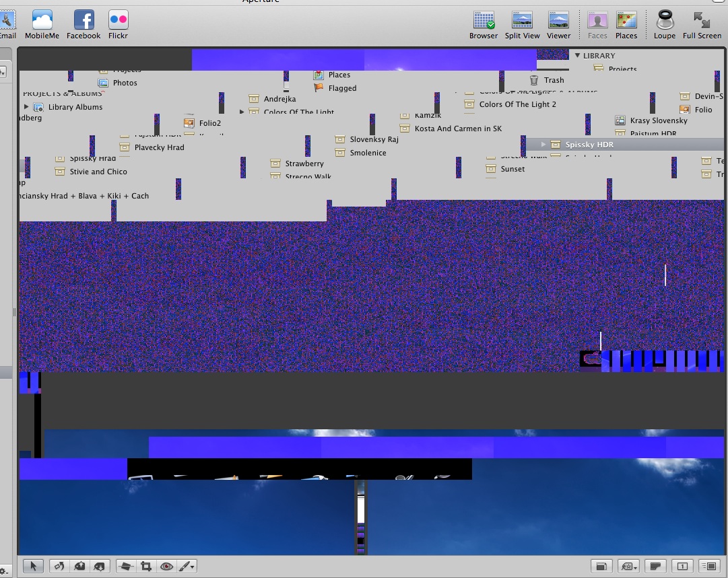728x578 pixels.
Task: Open the gear action menu
Action: click(4, 571)
